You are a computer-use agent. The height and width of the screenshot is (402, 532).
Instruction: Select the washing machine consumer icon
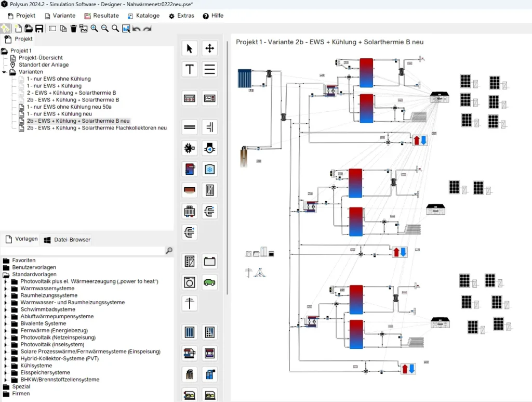(x=189, y=282)
